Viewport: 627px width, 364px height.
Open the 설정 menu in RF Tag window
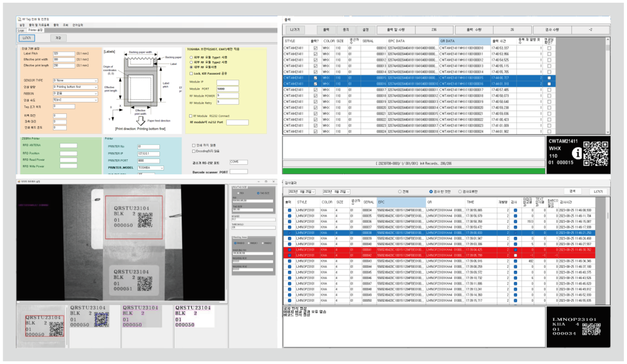pos(22,25)
